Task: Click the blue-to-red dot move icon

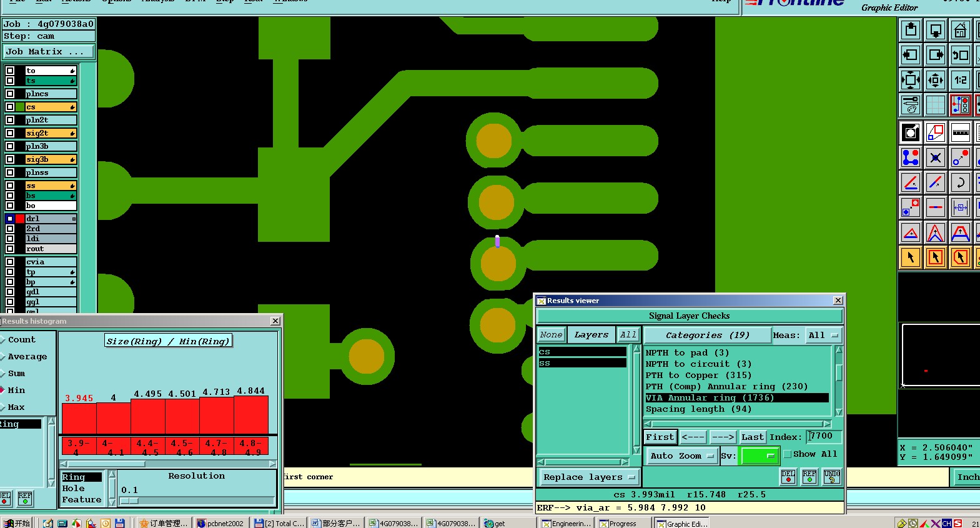Action: (x=961, y=157)
